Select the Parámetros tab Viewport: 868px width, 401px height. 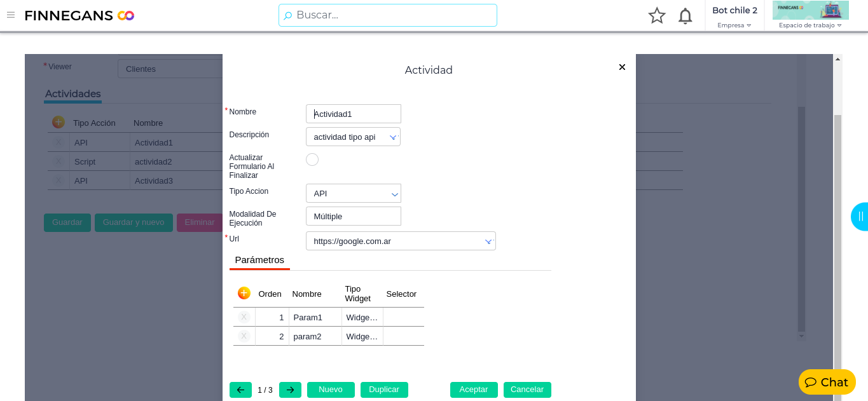[x=259, y=260]
